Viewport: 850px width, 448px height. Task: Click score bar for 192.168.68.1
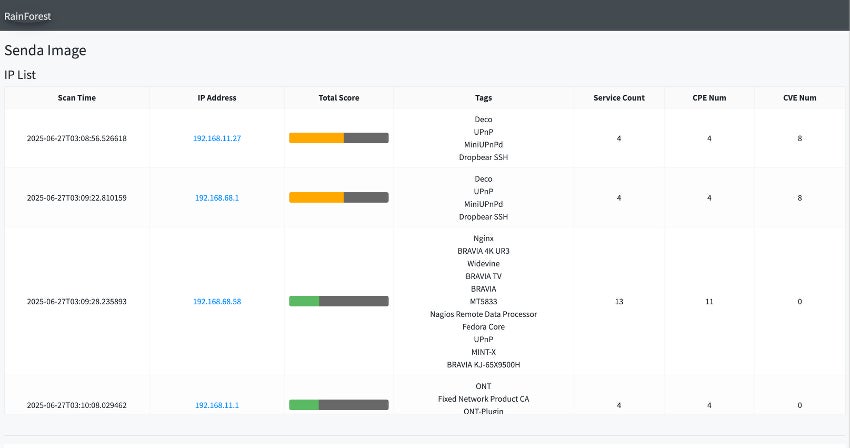click(339, 198)
